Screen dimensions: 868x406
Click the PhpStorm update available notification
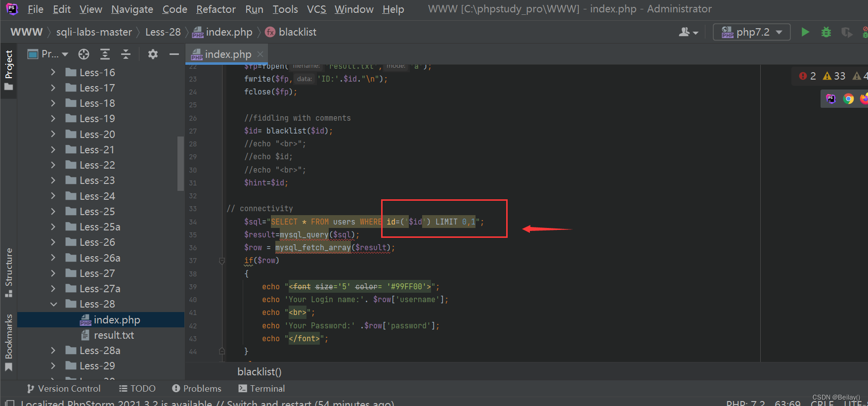point(207,403)
